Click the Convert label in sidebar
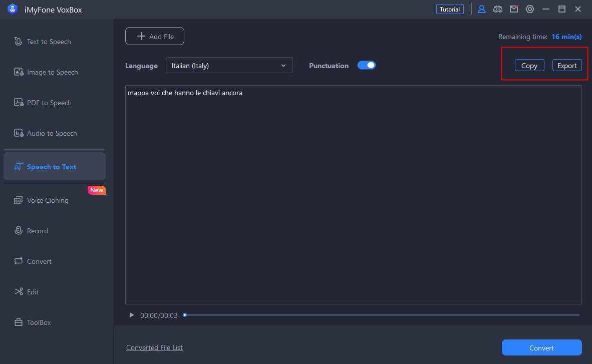The height and width of the screenshot is (364, 592). pyautogui.click(x=39, y=261)
